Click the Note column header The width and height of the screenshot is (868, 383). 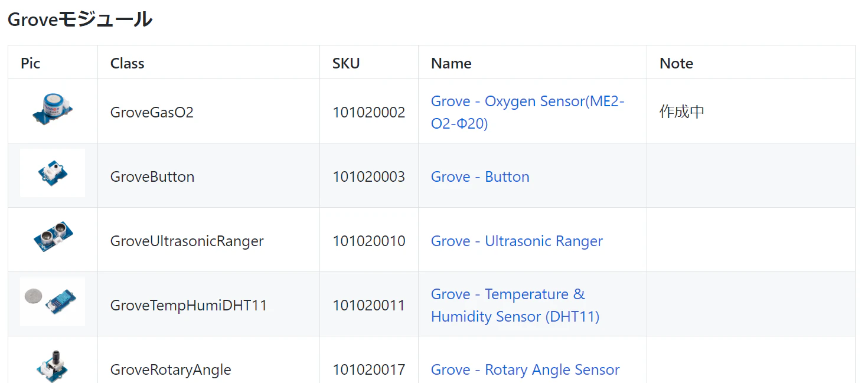point(676,63)
